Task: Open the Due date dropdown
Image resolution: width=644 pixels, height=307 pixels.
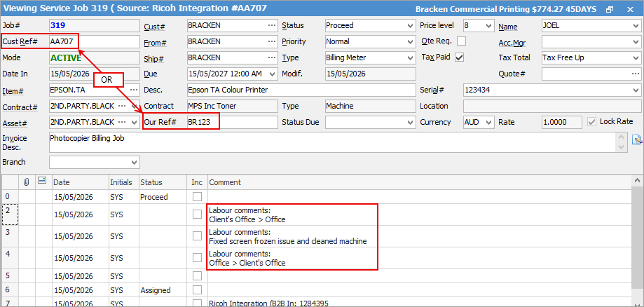Action: 273,74
